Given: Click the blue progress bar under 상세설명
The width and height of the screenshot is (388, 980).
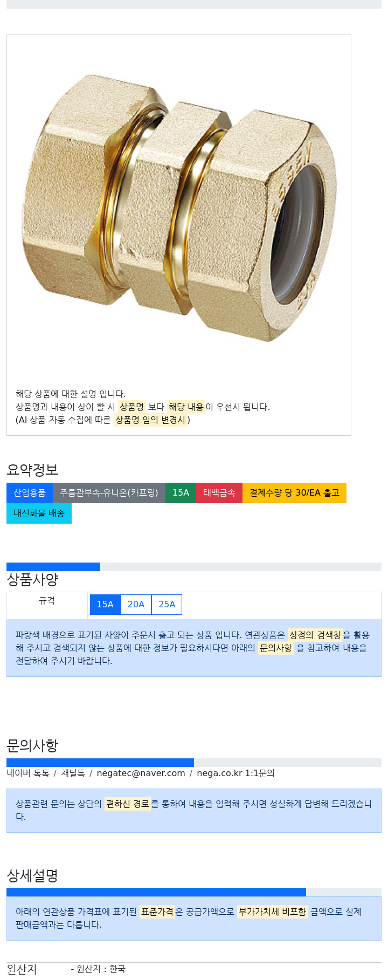Looking at the screenshot, I should (x=156, y=892).
